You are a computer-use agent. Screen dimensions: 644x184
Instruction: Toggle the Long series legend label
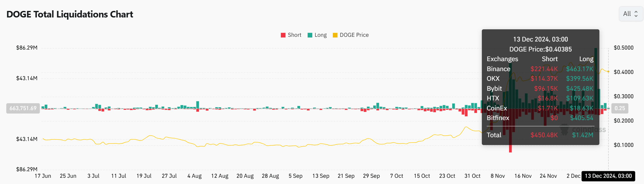pos(320,35)
